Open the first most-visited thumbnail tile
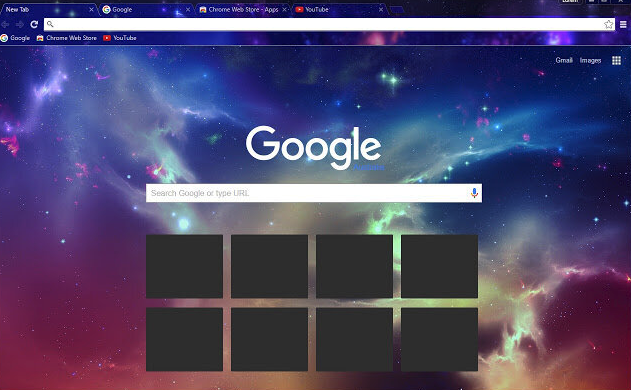Screen dimensions: 631x390 [184, 266]
